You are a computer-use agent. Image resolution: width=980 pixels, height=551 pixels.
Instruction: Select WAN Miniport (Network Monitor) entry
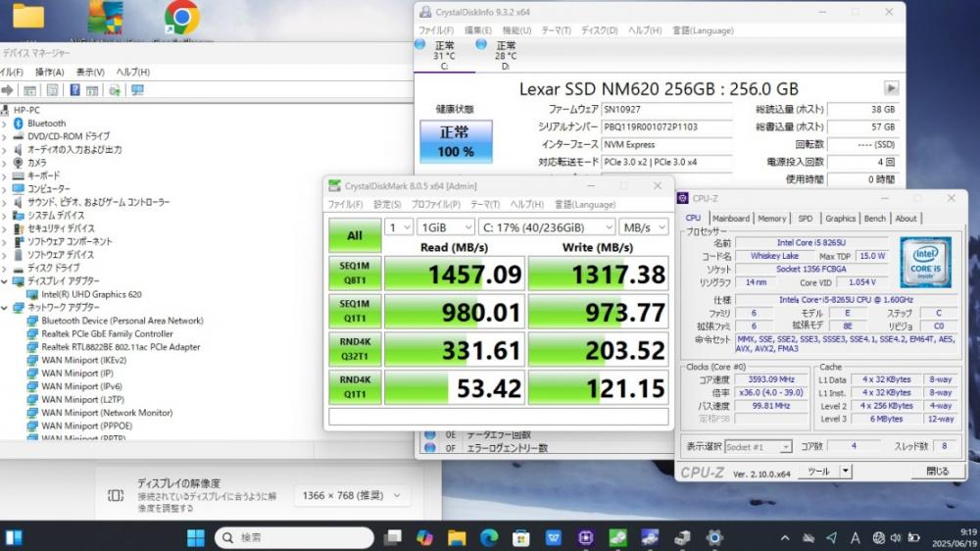click(x=107, y=413)
